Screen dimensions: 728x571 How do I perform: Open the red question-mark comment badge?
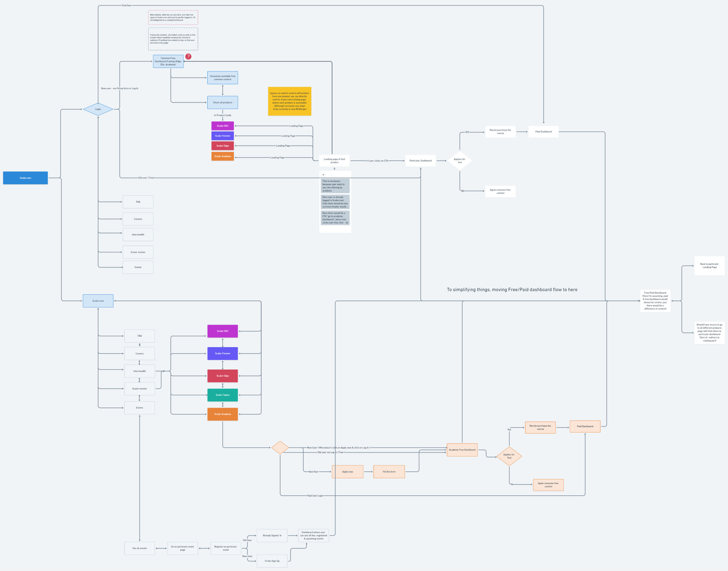pyautogui.click(x=188, y=57)
